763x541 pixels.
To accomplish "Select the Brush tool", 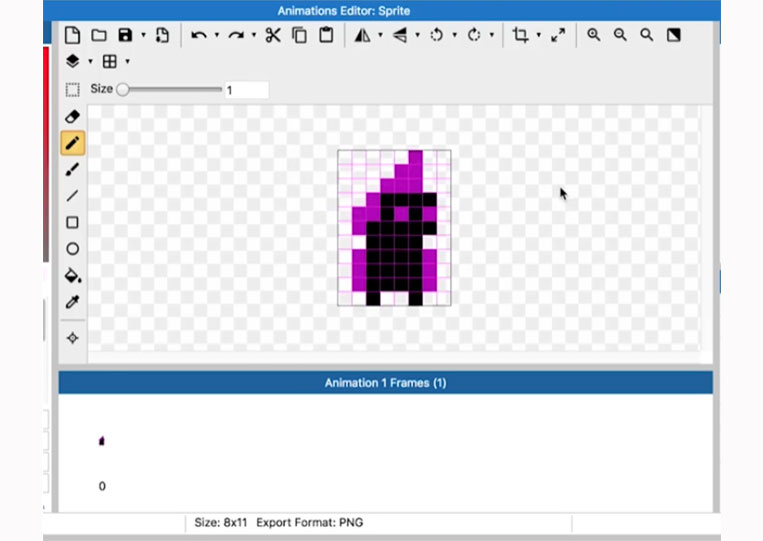I will [x=73, y=169].
